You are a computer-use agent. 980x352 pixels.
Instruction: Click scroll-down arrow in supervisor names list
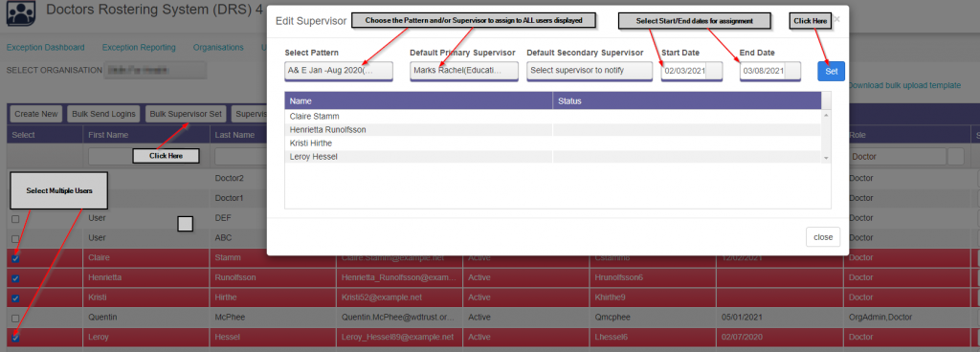(826, 159)
